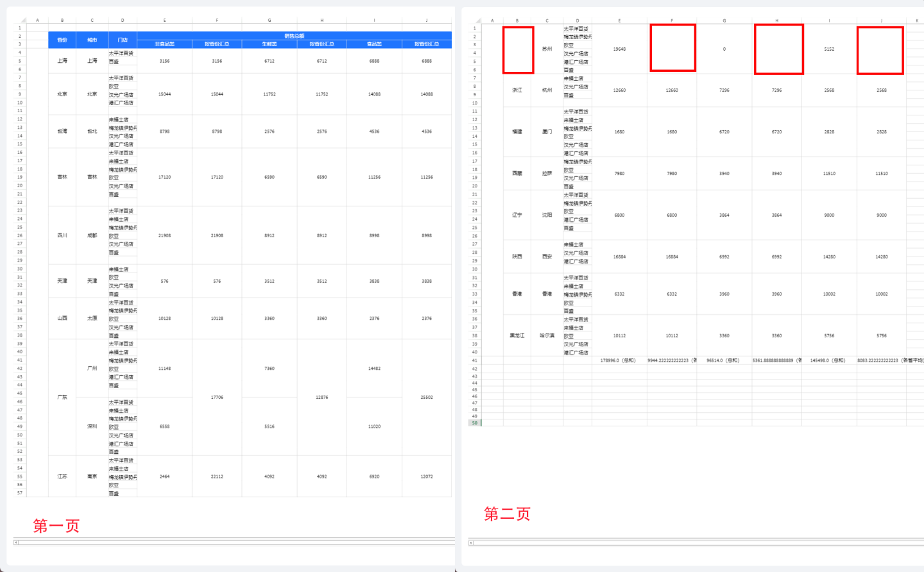Select the 省份 header cell

tap(62, 40)
